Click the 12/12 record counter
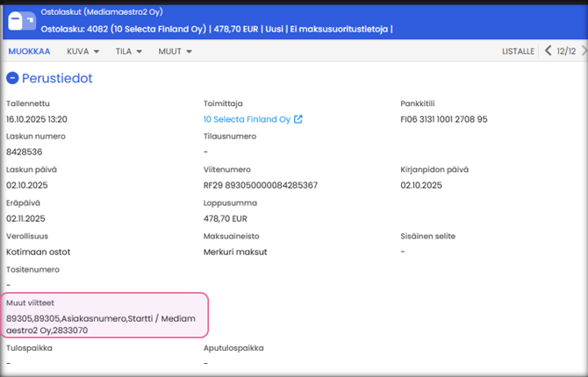588x377 pixels. coord(566,51)
